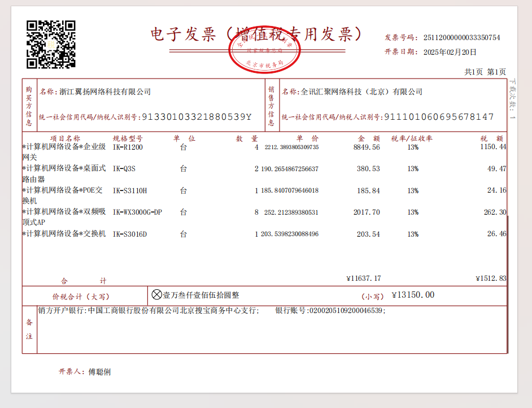Click the QR code on the invoice
This screenshot has width=532, height=408.
pyautogui.click(x=51, y=44)
